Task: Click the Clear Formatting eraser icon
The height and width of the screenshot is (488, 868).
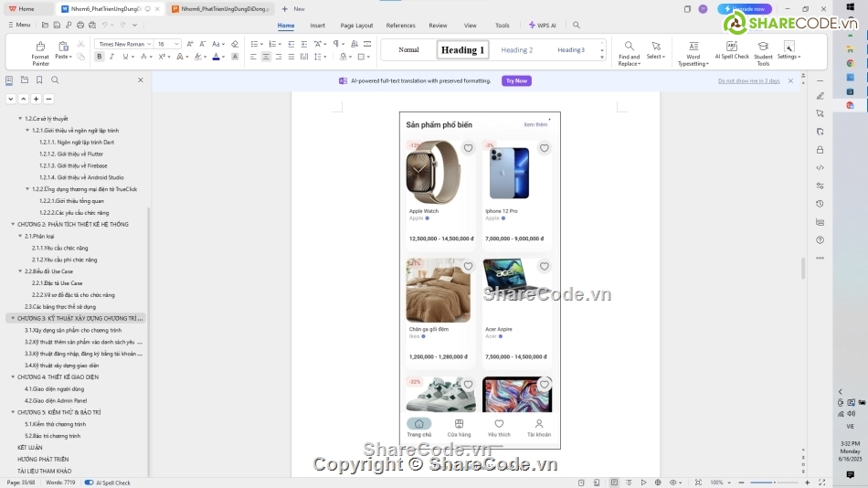Action: tap(235, 44)
